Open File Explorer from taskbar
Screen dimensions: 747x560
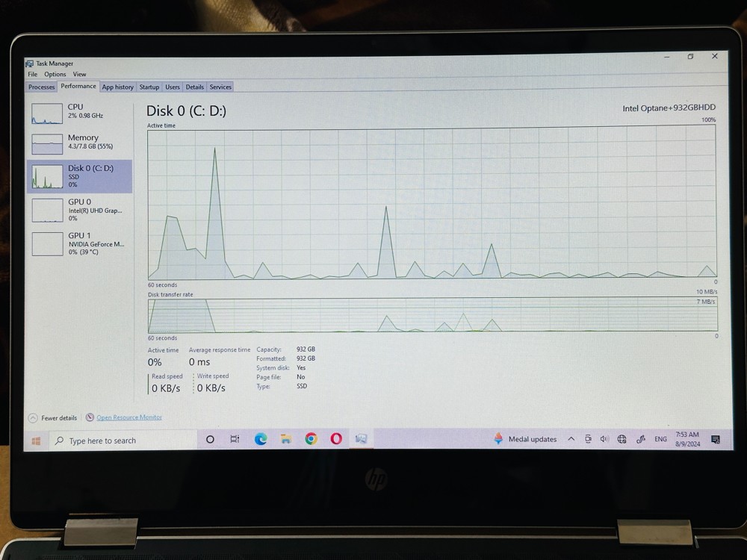pyautogui.click(x=286, y=439)
